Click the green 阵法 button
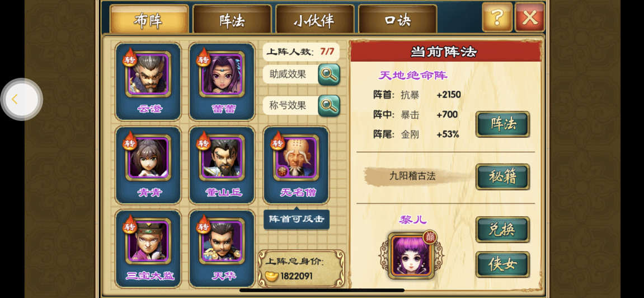This screenshot has width=644, height=298. tap(502, 124)
